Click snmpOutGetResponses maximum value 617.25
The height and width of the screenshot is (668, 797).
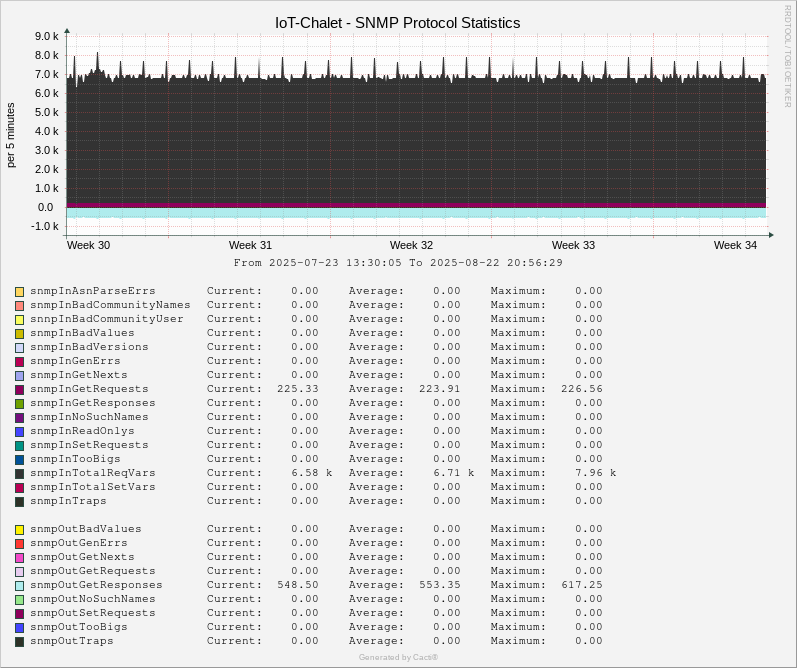[x=582, y=585]
